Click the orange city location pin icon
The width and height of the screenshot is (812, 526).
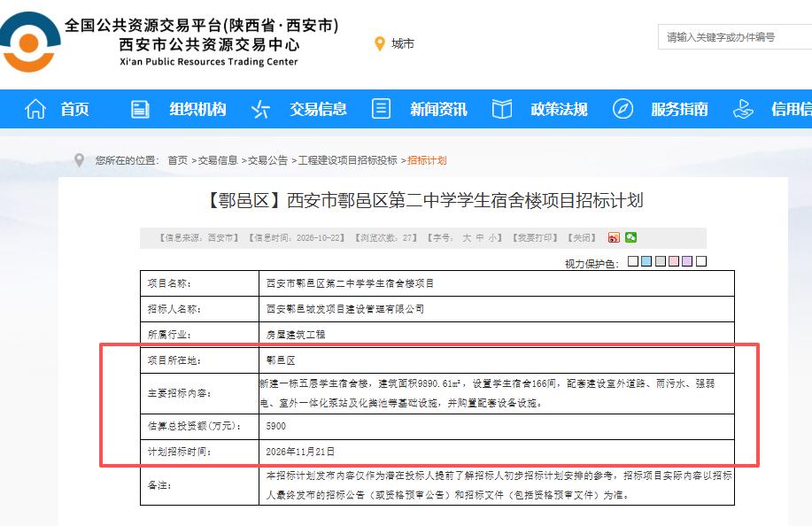380,44
